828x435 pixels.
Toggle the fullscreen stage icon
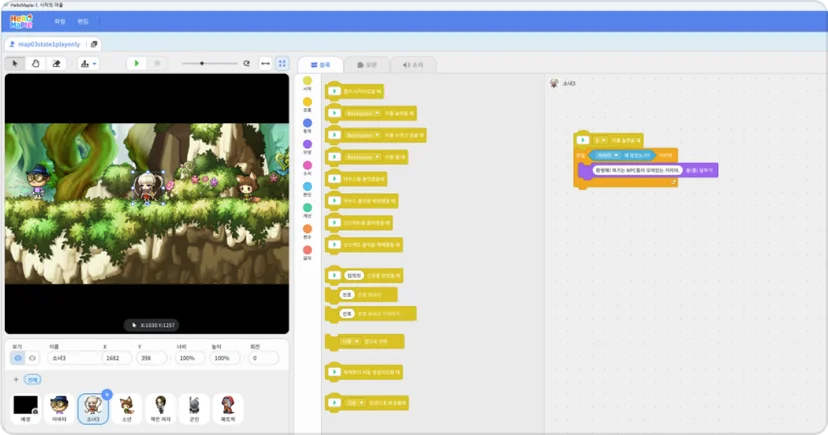[282, 63]
